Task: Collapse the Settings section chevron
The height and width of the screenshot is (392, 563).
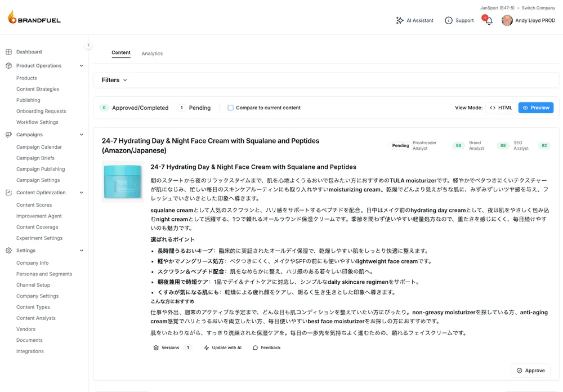Action: 82,251
